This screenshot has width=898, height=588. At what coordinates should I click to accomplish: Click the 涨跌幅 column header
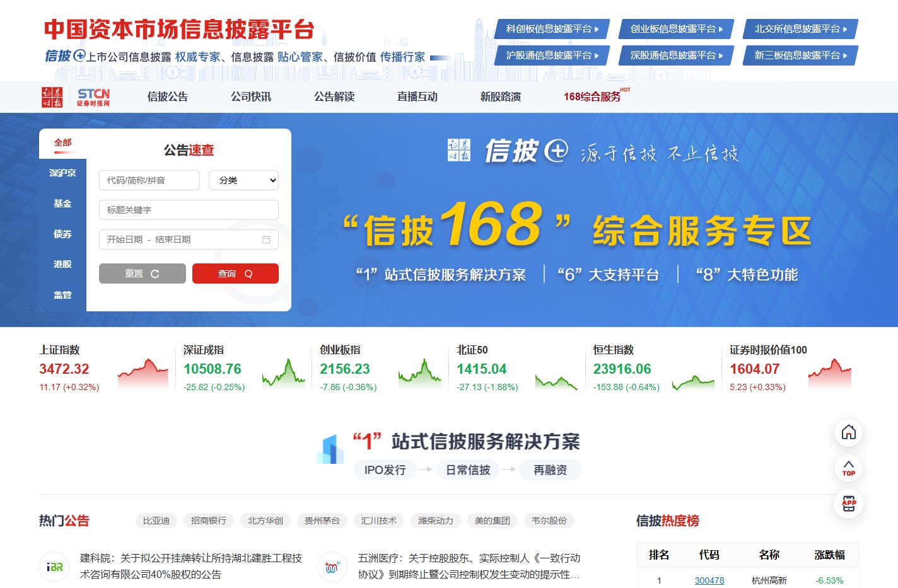pyautogui.click(x=829, y=555)
